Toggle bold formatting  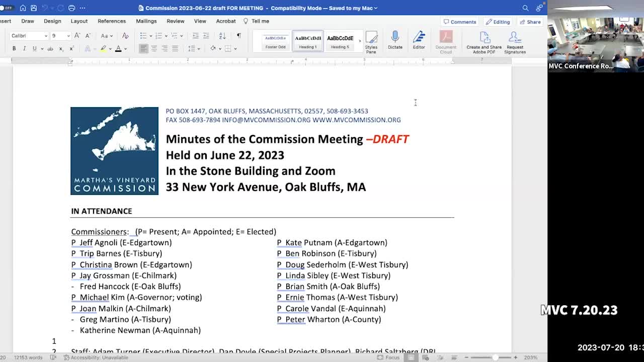(x=14, y=49)
